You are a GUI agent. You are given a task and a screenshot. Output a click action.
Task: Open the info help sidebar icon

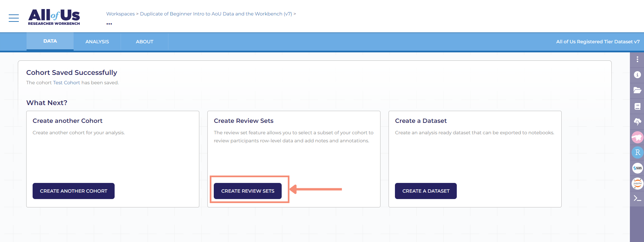point(637,75)
